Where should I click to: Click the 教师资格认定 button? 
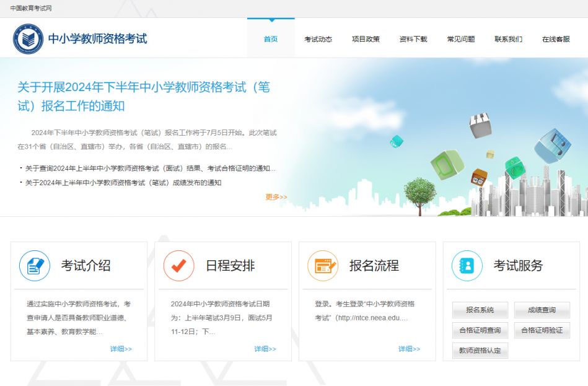(480, 350)
